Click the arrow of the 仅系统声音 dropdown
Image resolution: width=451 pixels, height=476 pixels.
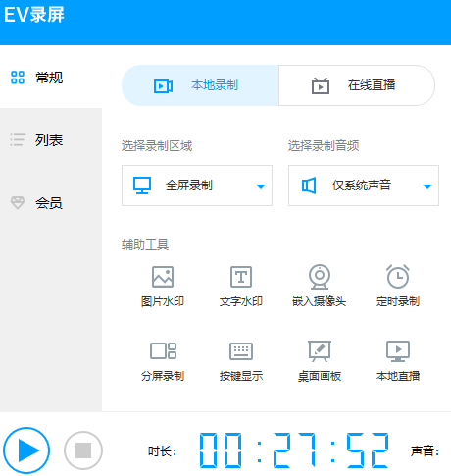click(x=427, y=186)
